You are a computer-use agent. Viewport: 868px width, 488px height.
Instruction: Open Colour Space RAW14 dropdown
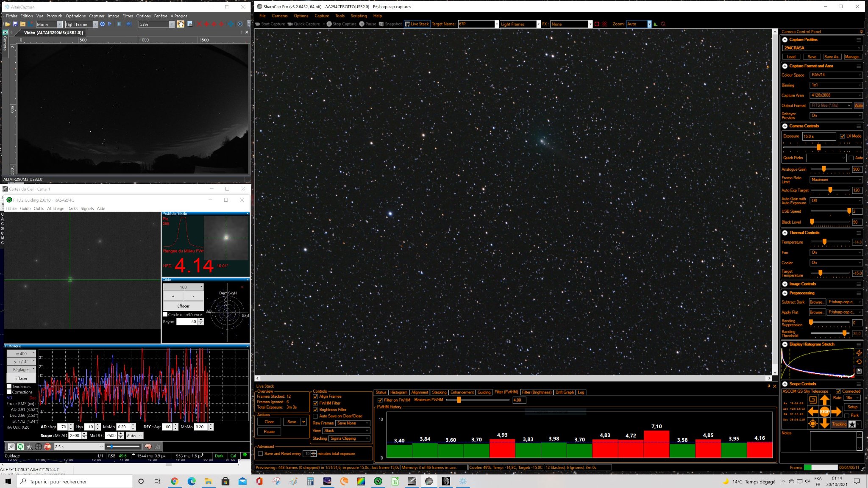click(836, 75)
